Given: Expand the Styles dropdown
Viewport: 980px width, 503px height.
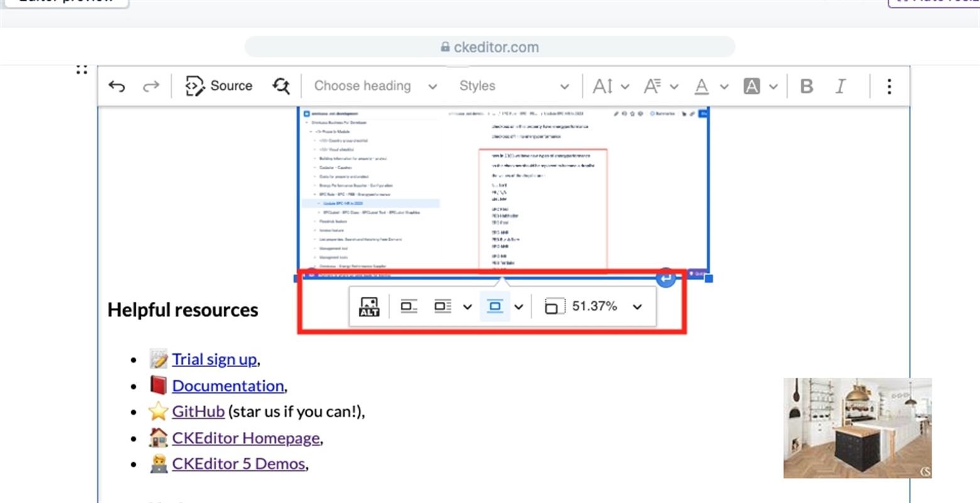Looking at the screenshot, I should pyautogui.click(x=513, y=86).
